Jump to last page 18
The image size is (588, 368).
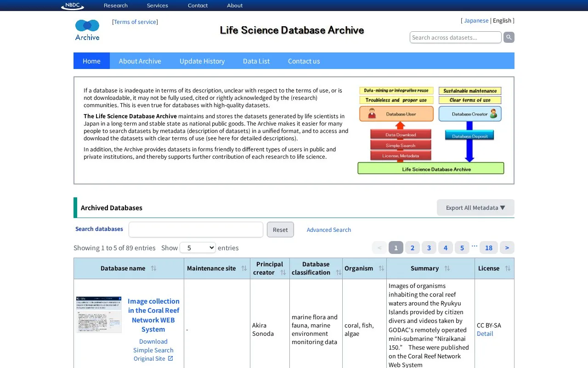coord(489,247)
